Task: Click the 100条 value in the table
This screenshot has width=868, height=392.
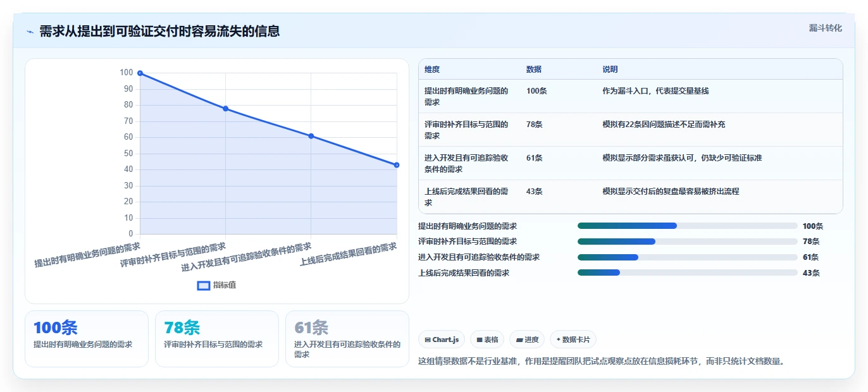Action: tap(536, 91)
